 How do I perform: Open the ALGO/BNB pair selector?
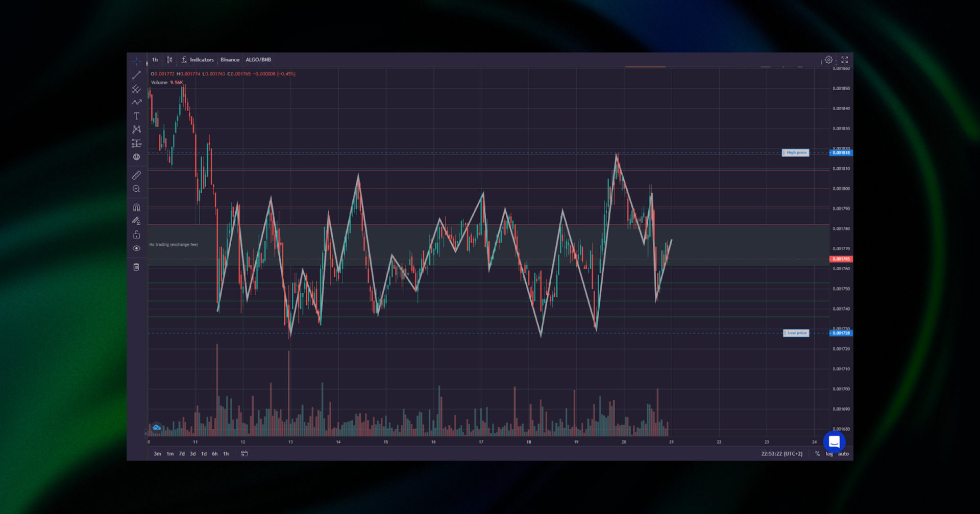pos(258,60)
